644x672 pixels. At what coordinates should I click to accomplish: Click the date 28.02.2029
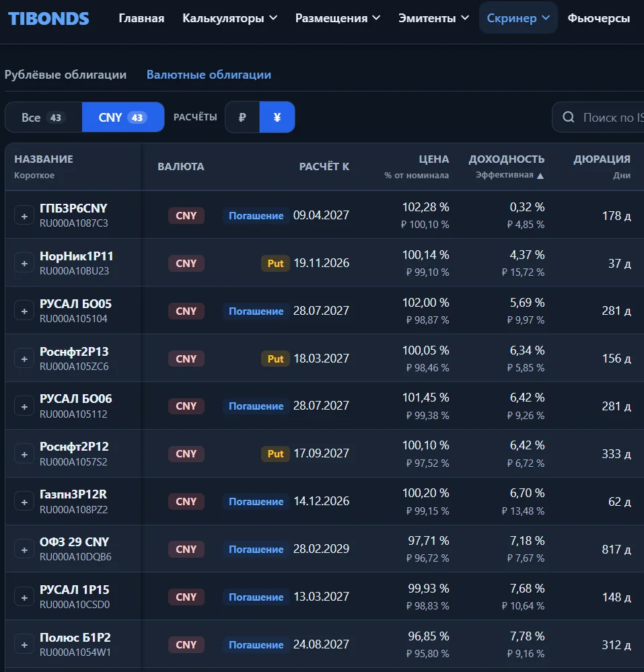(321, 549)
